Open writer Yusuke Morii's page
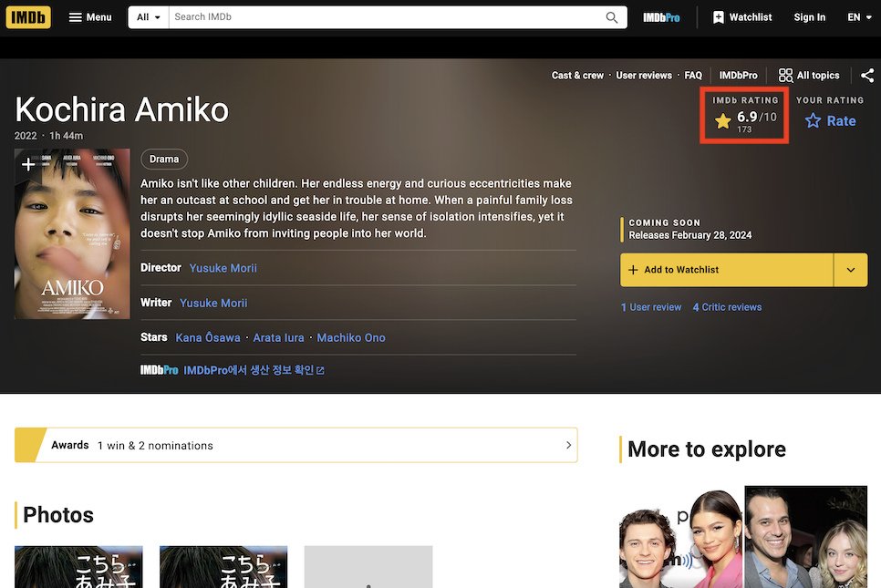 click(213, 304)
